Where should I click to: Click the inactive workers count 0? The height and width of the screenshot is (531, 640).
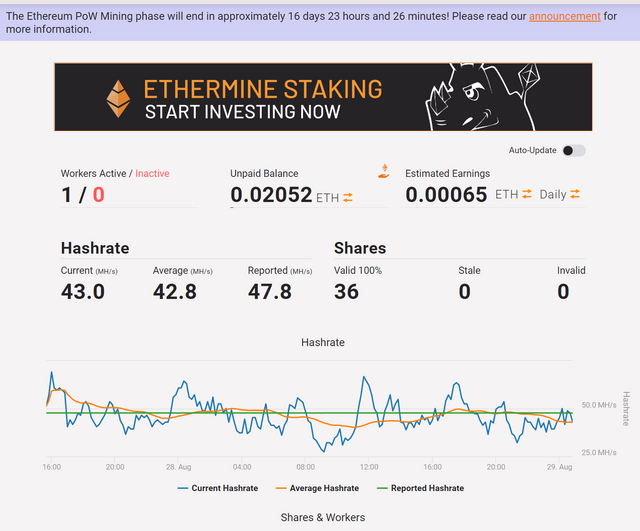tap(98, 195)
